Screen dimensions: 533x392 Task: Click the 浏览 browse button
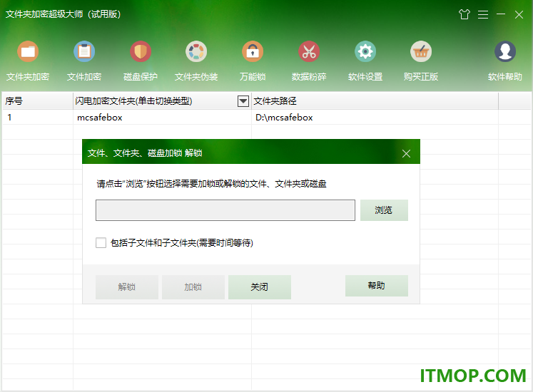coord(384,210)
